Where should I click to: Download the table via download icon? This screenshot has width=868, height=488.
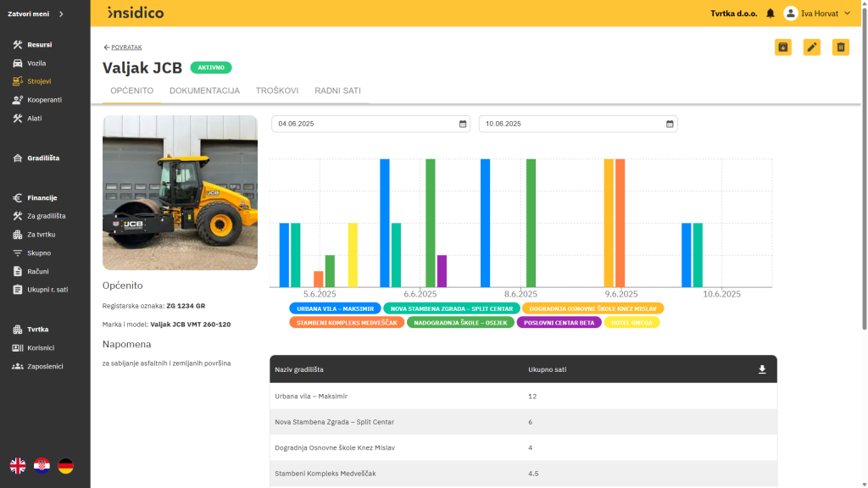[762, 369]
